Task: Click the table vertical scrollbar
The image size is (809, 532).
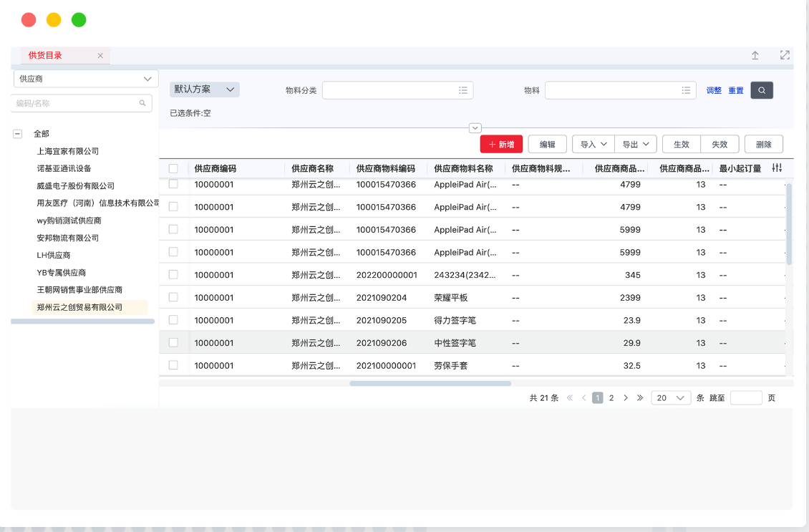Action: pyautogui.click(x=789, y=224)
